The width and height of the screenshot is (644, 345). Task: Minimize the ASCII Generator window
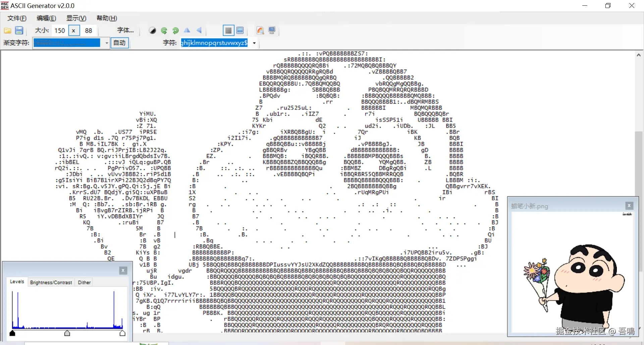[585, 6]
